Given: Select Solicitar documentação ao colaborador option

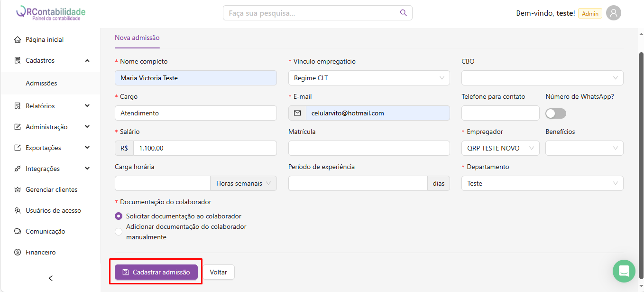Looking at the screenshot, I should 119,216.
